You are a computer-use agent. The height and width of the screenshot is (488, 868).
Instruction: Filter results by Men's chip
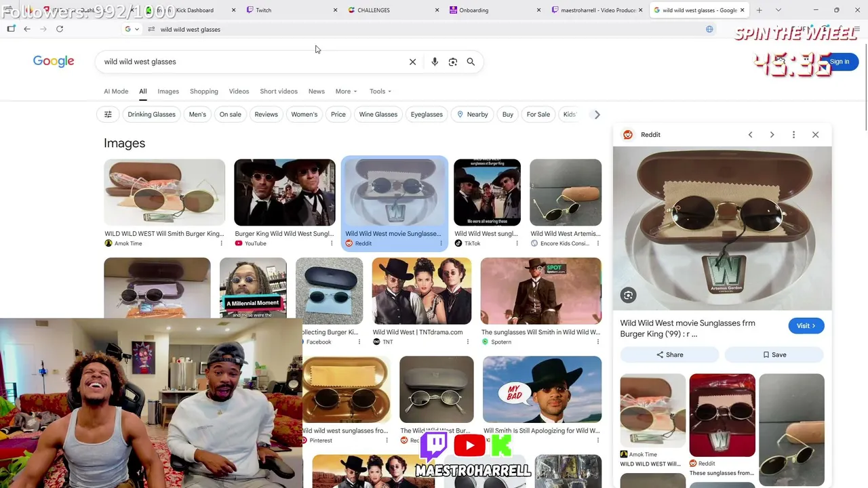197,115
